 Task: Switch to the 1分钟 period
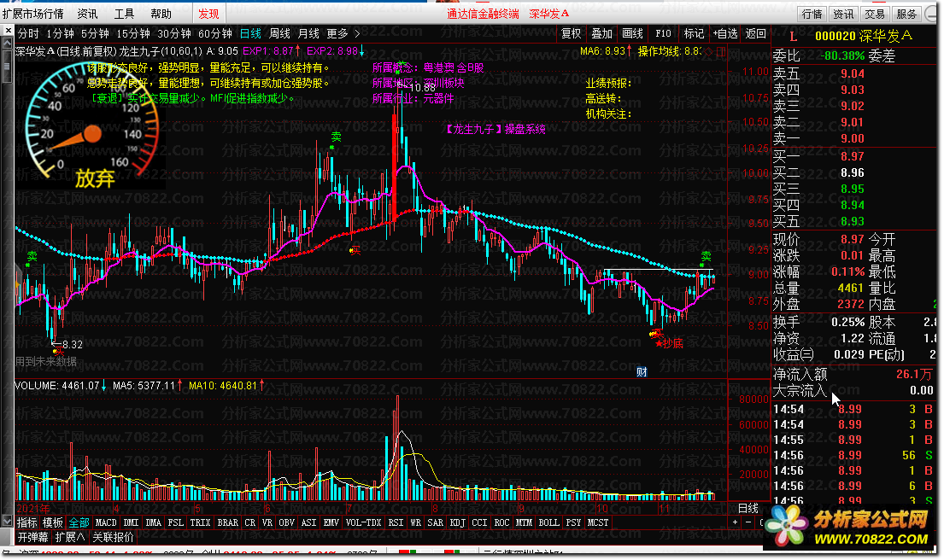(60, 33)
